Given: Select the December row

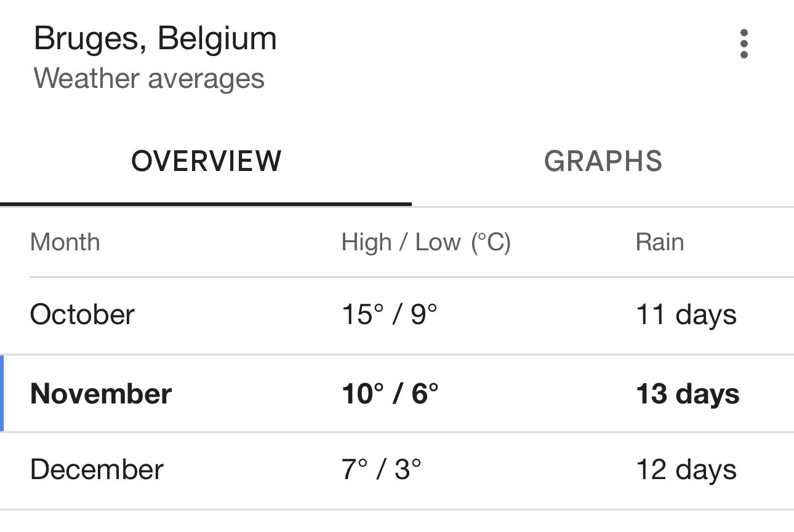Looking at the screenshot, I should point(397,470).
